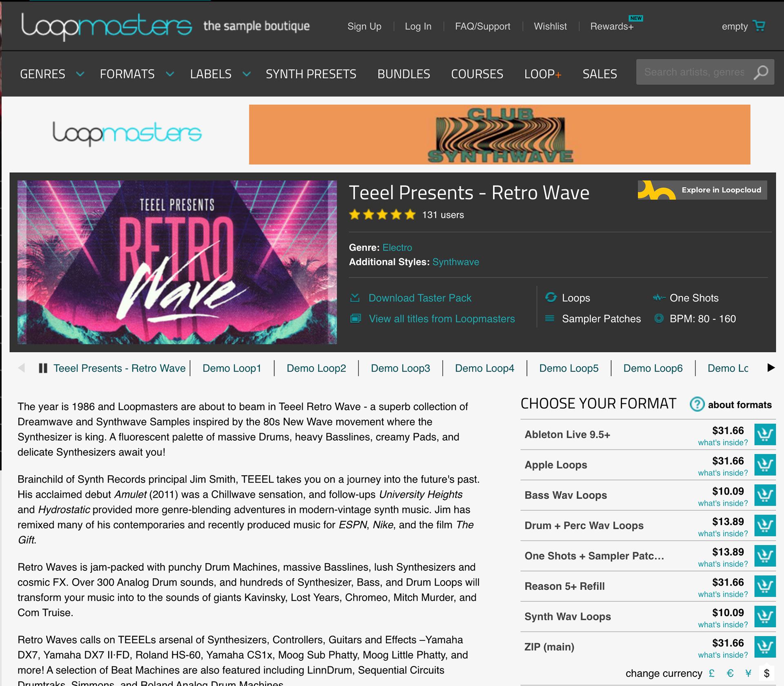The image size is (784, 686).
Task: Open Sales menu
Action: click(599, 74)
